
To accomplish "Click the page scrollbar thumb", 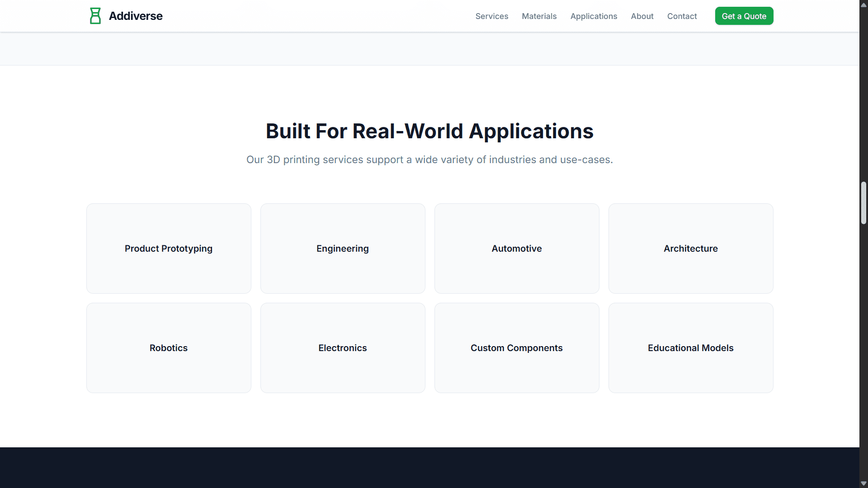I will 863,203.
